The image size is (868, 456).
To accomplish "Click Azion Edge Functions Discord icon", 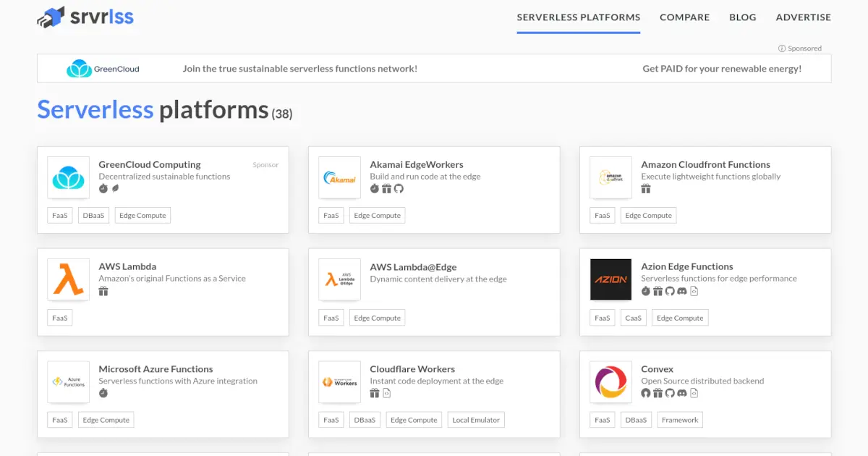I will (682, 291).
